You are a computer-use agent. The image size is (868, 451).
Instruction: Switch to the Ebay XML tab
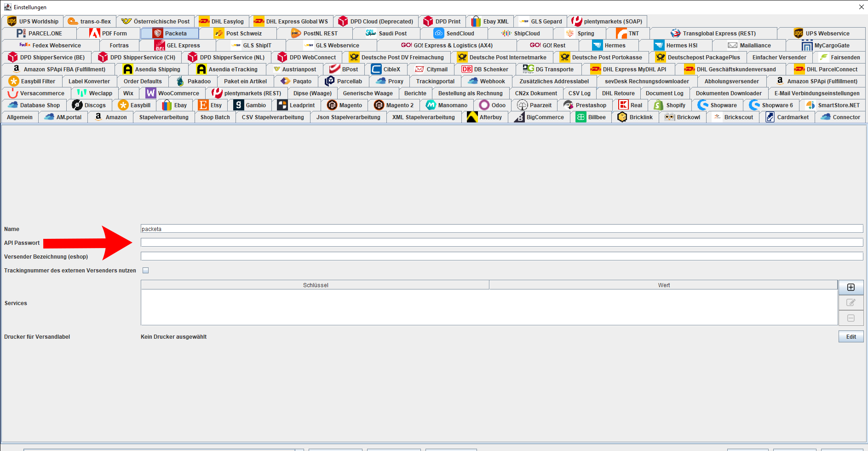490,21
